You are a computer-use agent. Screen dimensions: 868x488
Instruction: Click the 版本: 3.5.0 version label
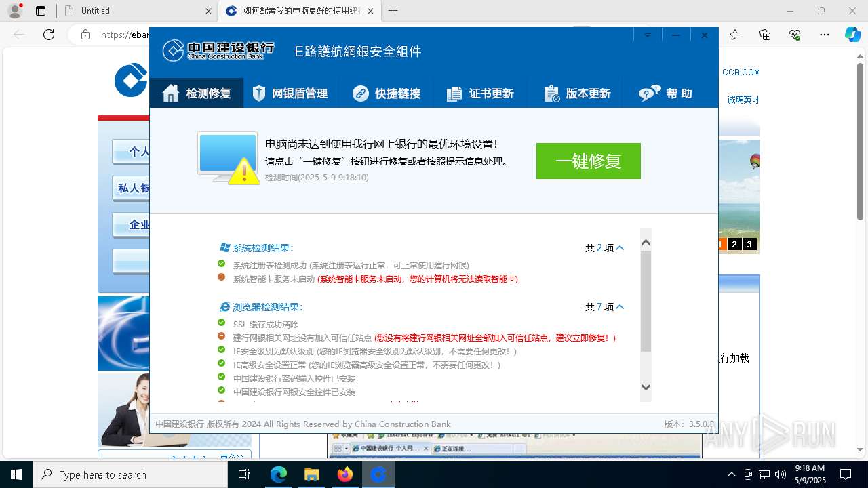point(688,424)
